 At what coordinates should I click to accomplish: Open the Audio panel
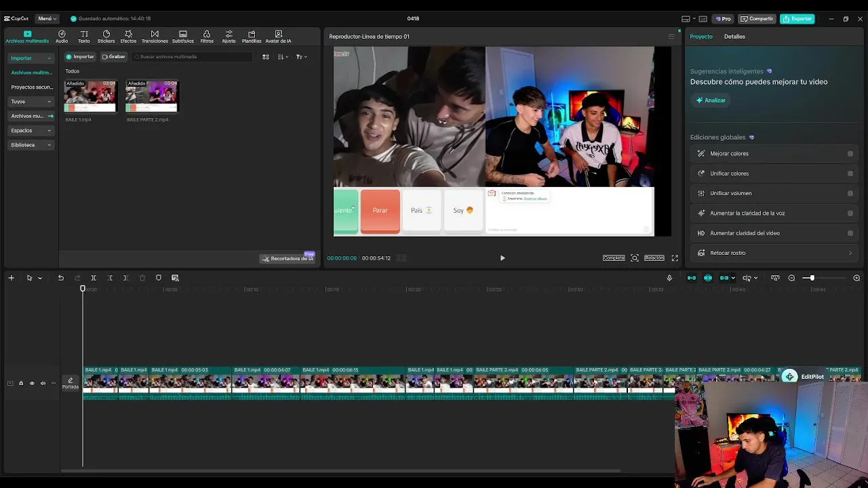coord(62,37)
